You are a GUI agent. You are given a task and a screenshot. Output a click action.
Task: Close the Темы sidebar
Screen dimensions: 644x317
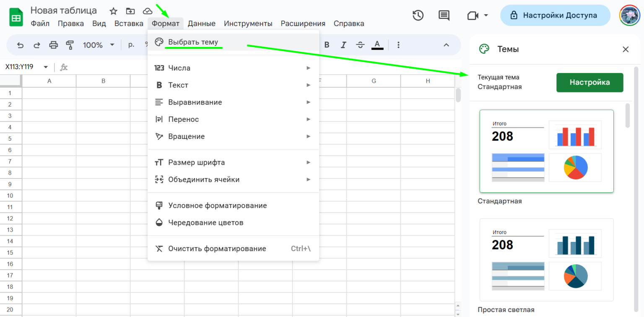click(626, 49)
